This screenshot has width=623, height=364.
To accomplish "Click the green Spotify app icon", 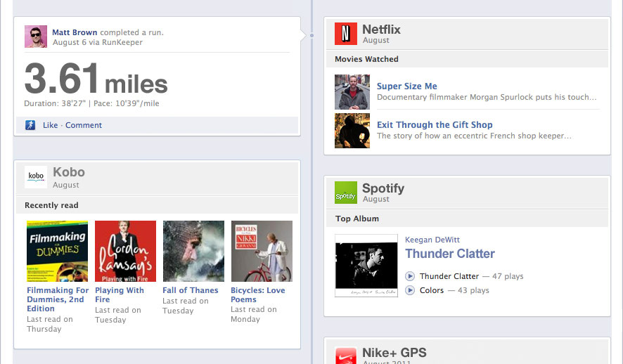I will [345, 193].
